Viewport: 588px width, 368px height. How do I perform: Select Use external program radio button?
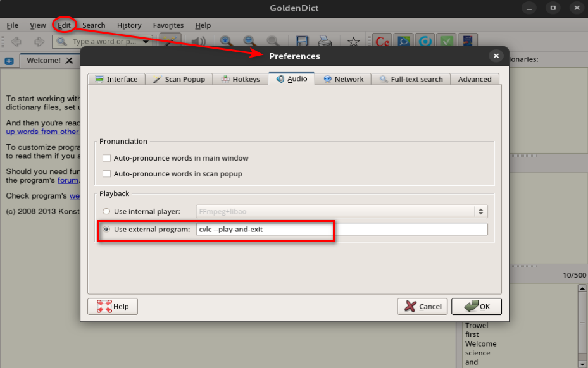[x=106, y=229]
